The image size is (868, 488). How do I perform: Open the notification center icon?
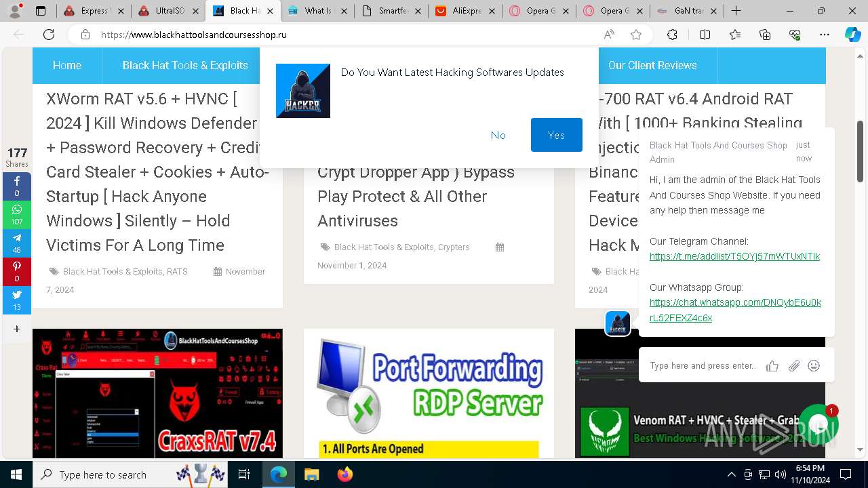coord(846,474)
